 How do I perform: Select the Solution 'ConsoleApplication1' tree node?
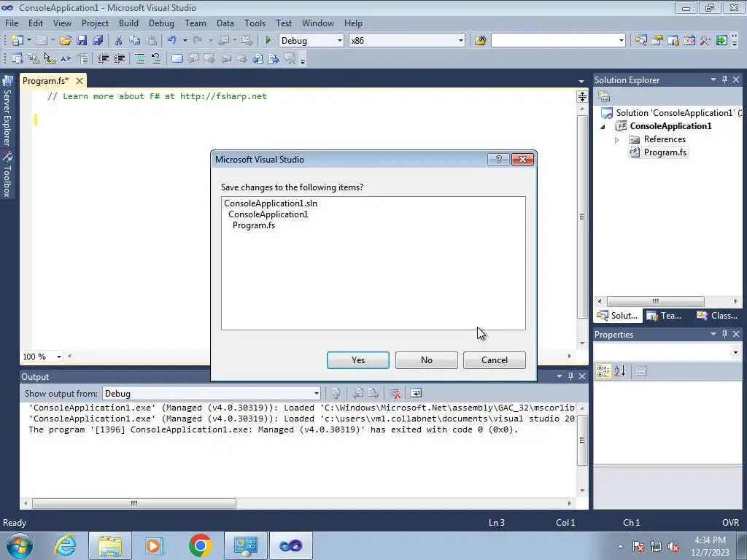(678, 113)
